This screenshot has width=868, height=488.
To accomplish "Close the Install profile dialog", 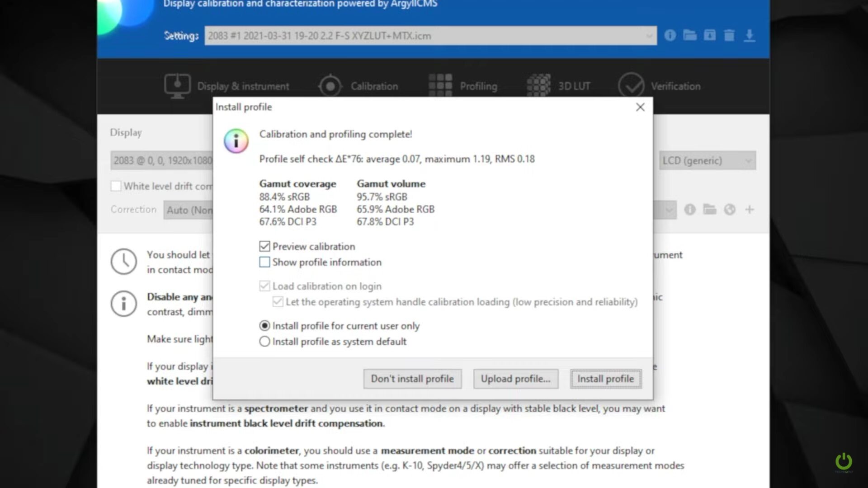I will 640,107.
